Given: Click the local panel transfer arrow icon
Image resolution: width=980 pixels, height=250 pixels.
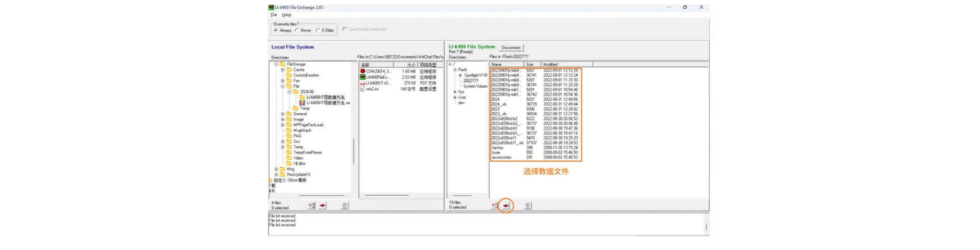Looking at the screenshot, I should (322, 206).
